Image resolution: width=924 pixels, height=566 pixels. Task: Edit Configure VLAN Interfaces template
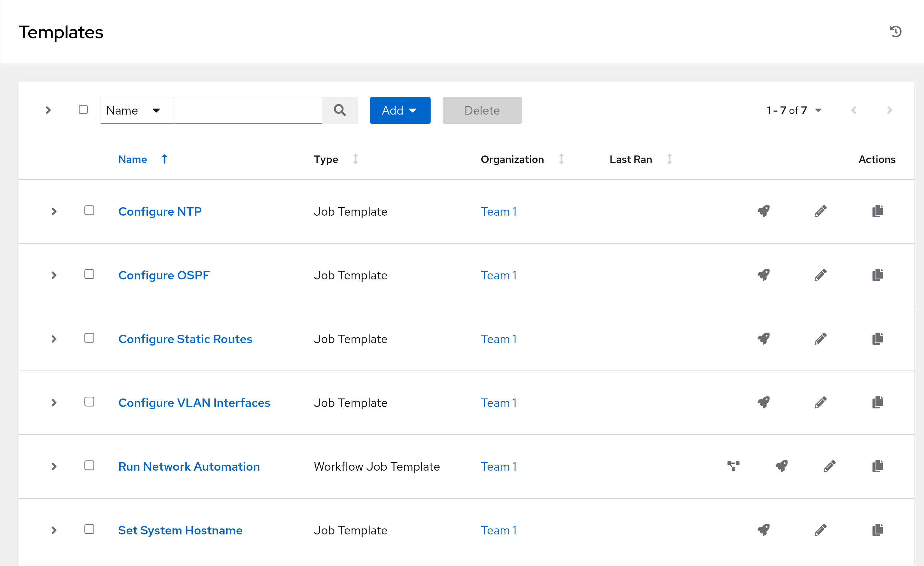click(821, 403)
